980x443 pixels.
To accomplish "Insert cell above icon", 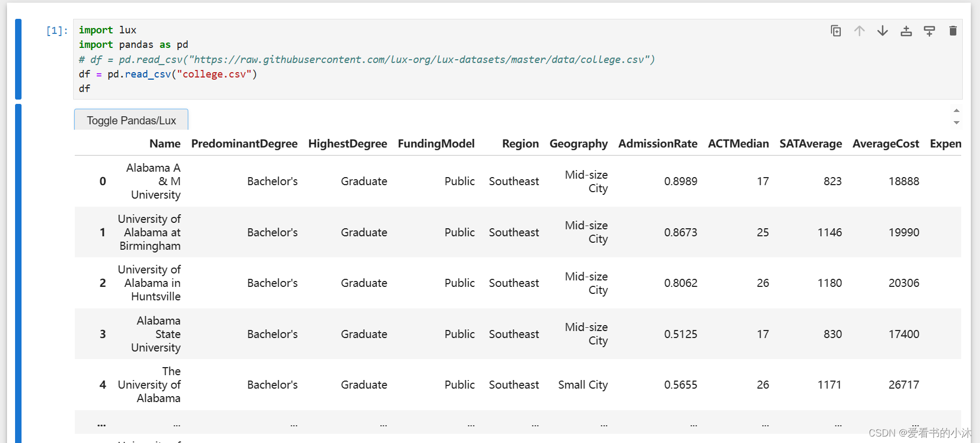I will (x=906, y=31).
